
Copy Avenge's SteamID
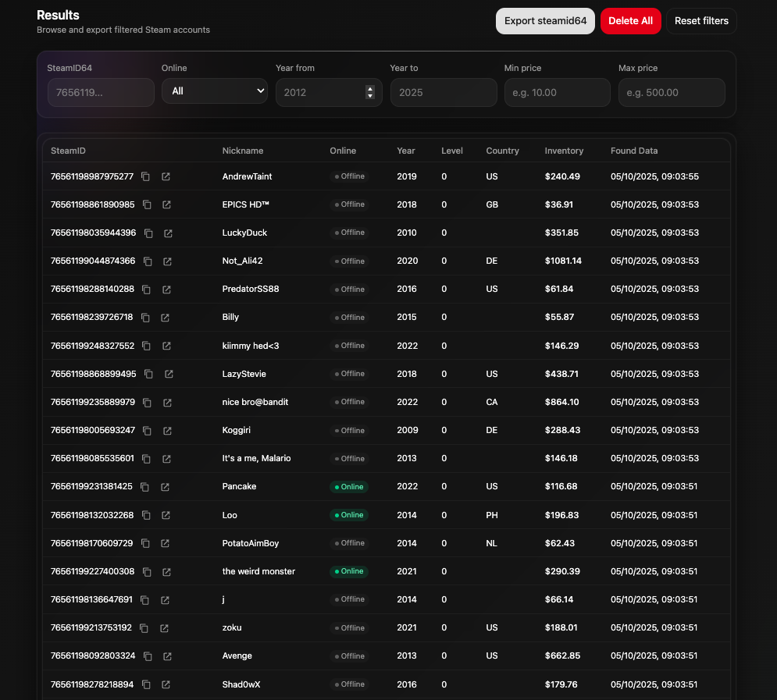point(148,656)
